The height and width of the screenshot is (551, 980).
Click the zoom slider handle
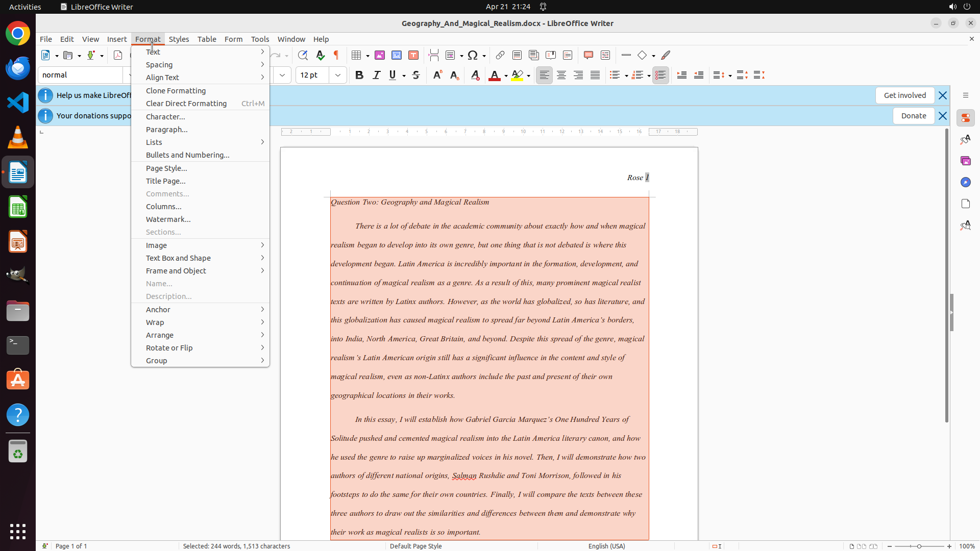pos(919,546)
